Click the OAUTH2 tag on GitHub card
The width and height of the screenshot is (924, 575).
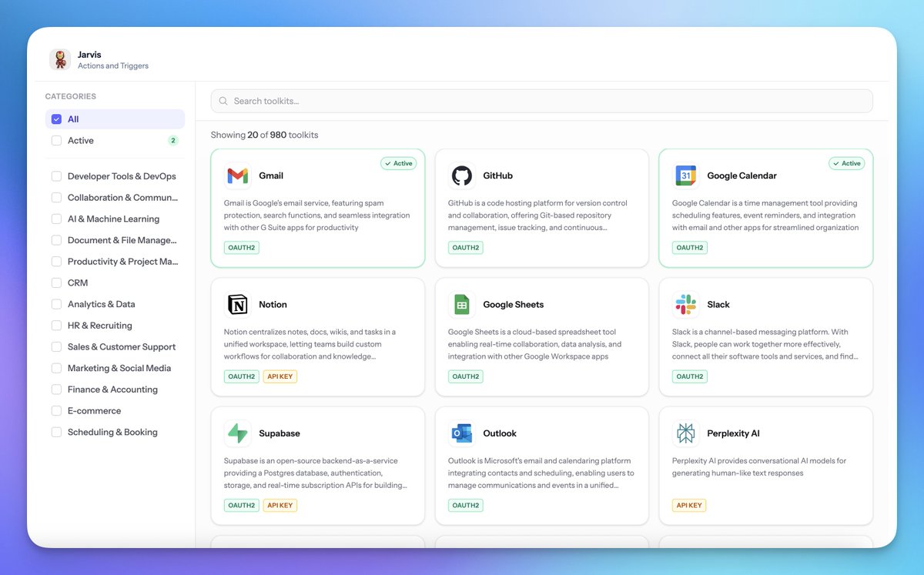tap(465, 248)
